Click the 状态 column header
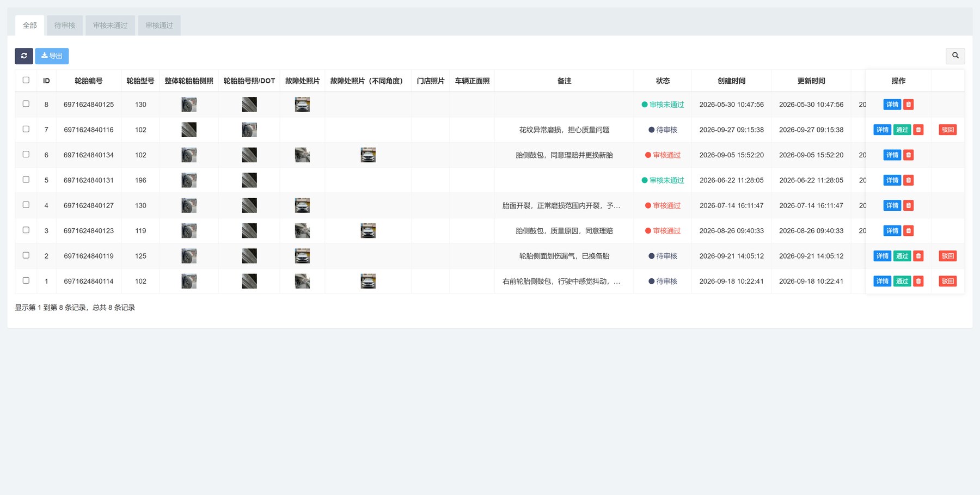 pyautogui.click(x=663, y=81)
